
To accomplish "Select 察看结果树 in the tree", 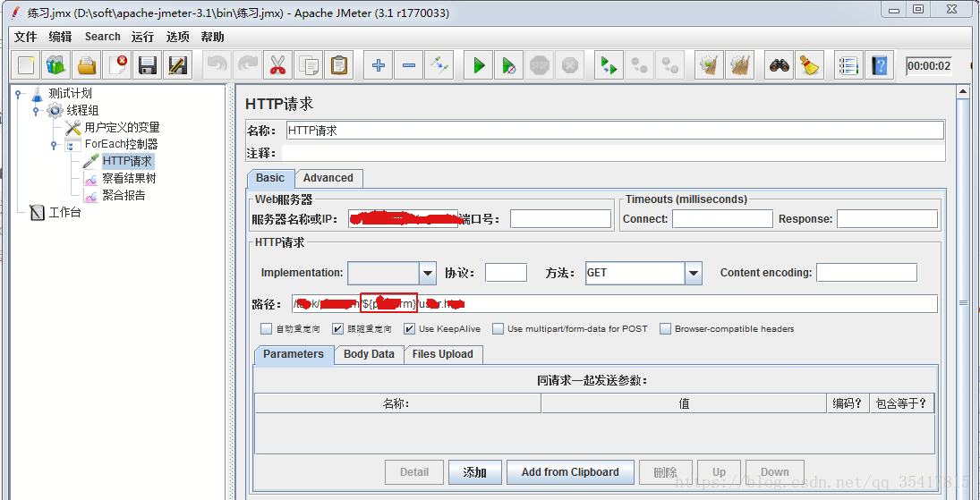I will click(129, 179).
